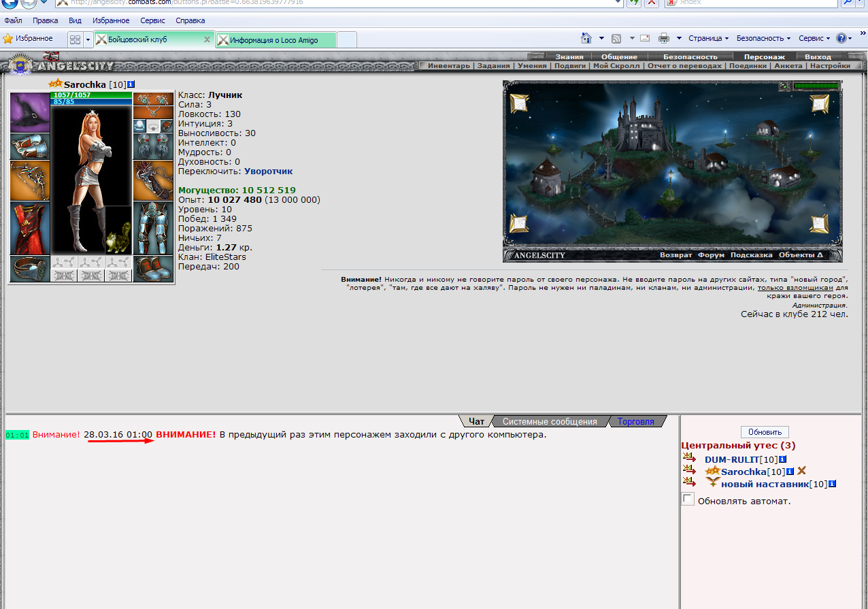Image resolution: width=868 pixels, height=609 pixels.
Task: Click the Выход game menu button
Action: click(x=818, y=57)
